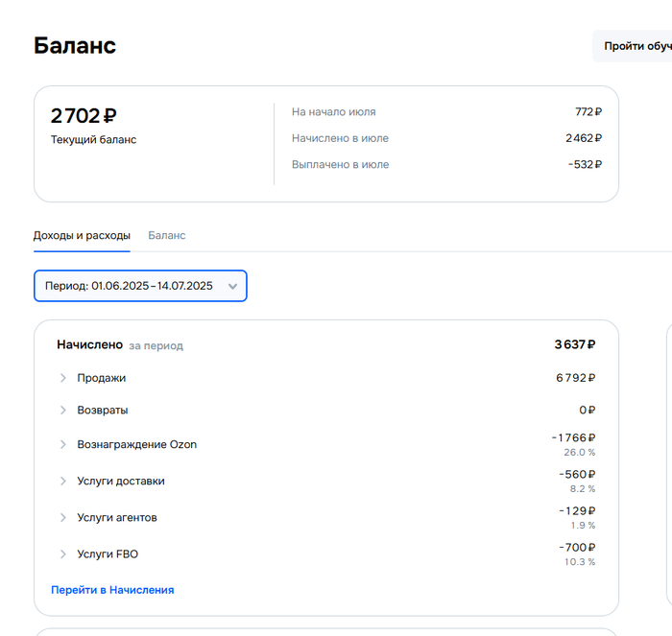Open the Период date range dropdown
The height and width of the screenshot is (636, 672).
point(140,286)
